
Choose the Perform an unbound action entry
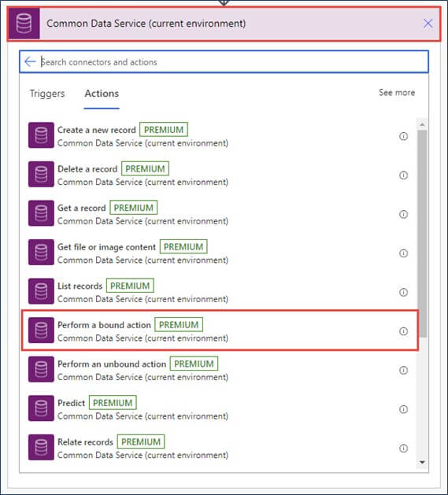point(220,370)
